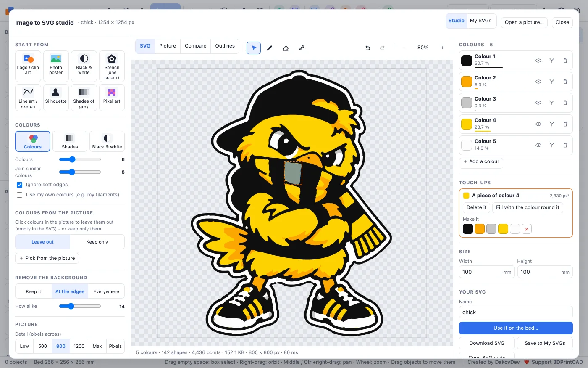Delete Colour 2 with trash icon
The height and width of the screenshot is (368, 588).
(565, 82)
